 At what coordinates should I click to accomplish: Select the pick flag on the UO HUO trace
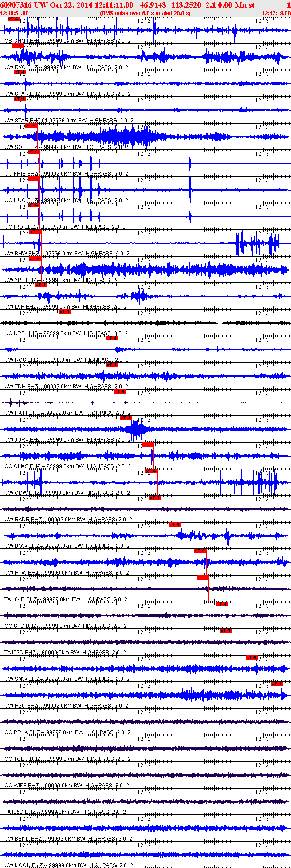[x=34, y=179]
